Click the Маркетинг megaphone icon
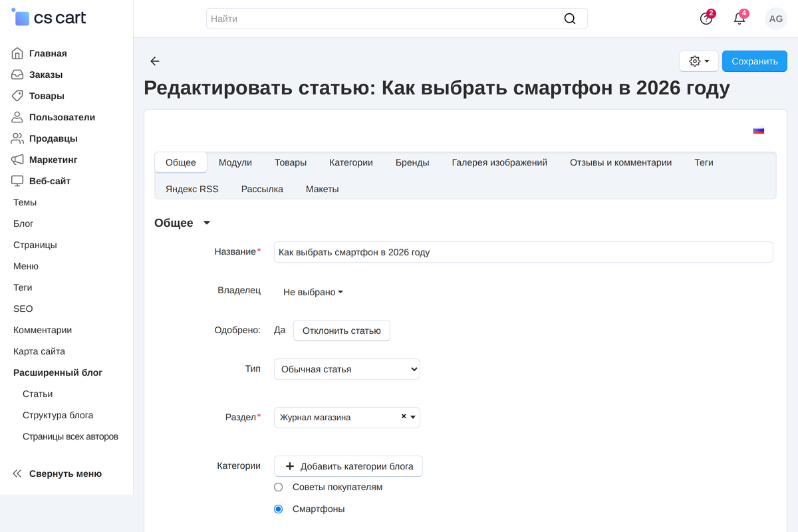 17,160
